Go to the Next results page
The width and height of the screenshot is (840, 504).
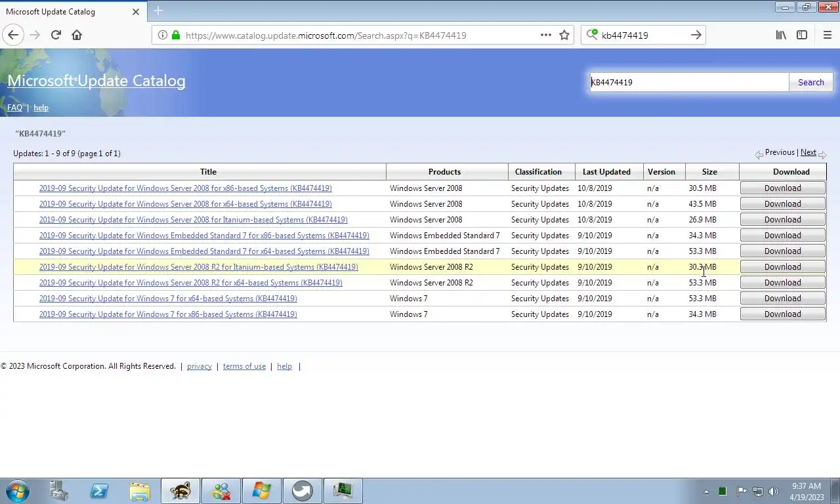point(808,152)
